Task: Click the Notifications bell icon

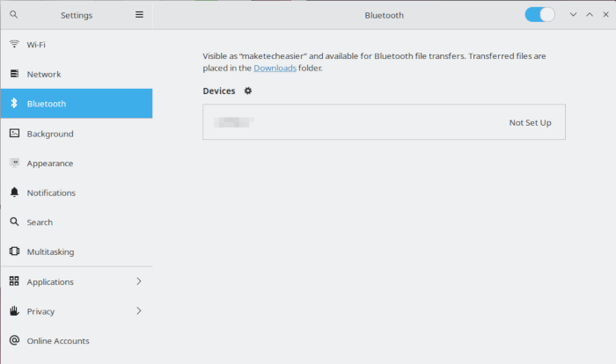Action: pos(14,192)
